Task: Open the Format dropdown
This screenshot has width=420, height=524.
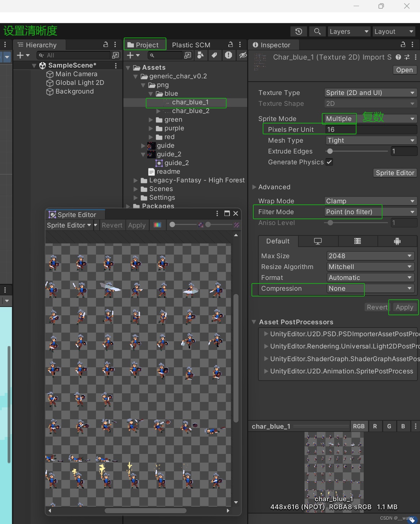Action: tap(371, 278)
